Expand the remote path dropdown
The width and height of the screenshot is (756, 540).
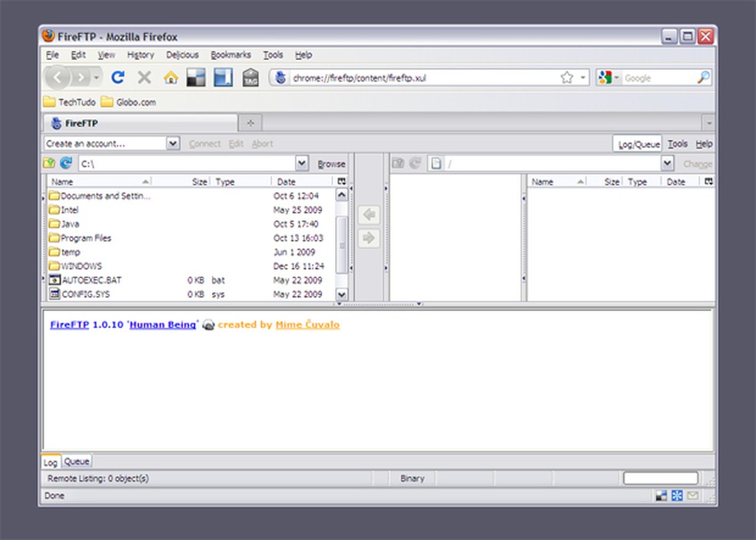[668, 163]
